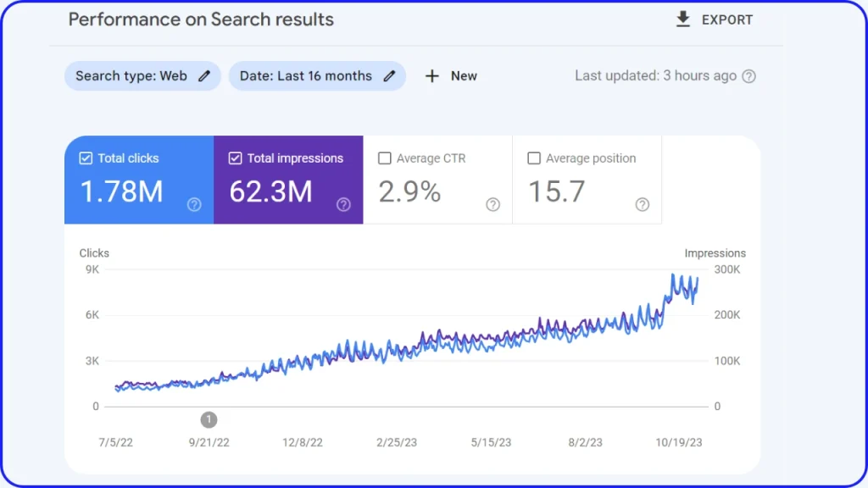The height and width of the screenshot is (488, 868).
Task: Select the 15.7 Average position value
Action: point(556,192)
